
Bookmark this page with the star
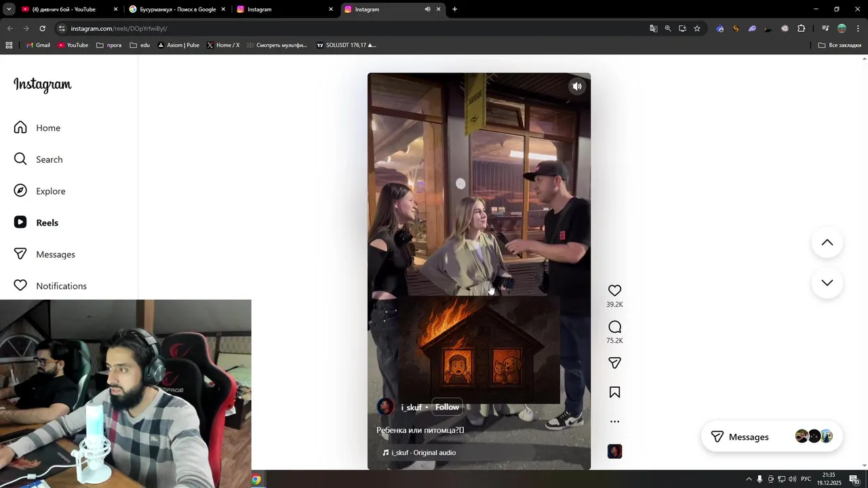696,28
